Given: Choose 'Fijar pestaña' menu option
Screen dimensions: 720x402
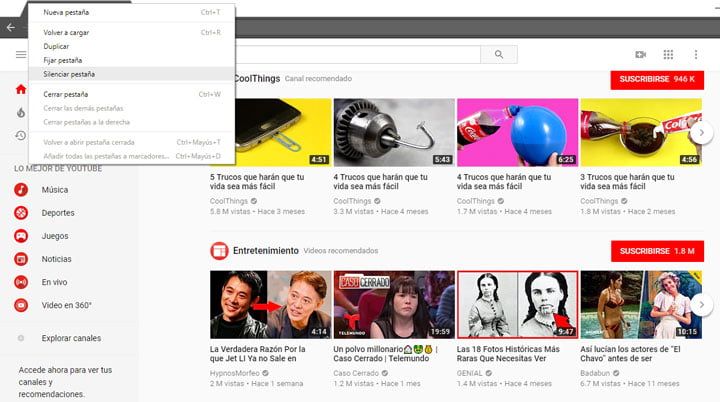Looking at the screenshot, I should 132,60.
